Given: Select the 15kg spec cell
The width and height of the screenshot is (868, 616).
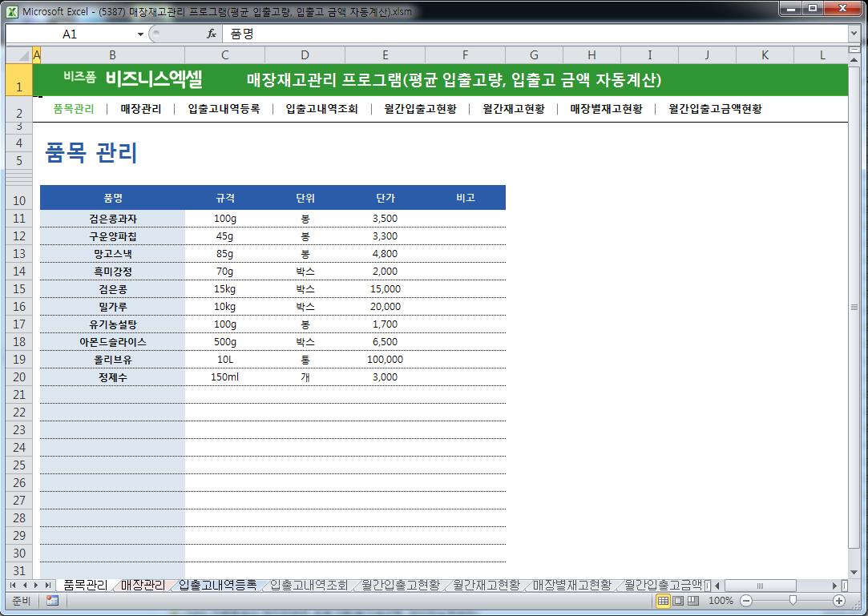Looking at the screenshot, I should coord(224,289).
